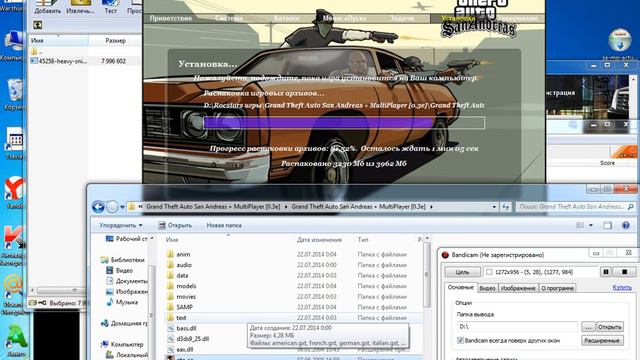The width and height of the screenshot is (640, 360).
Task: Click Bandicam pause recording button
Action: click(x=606, y=272)
